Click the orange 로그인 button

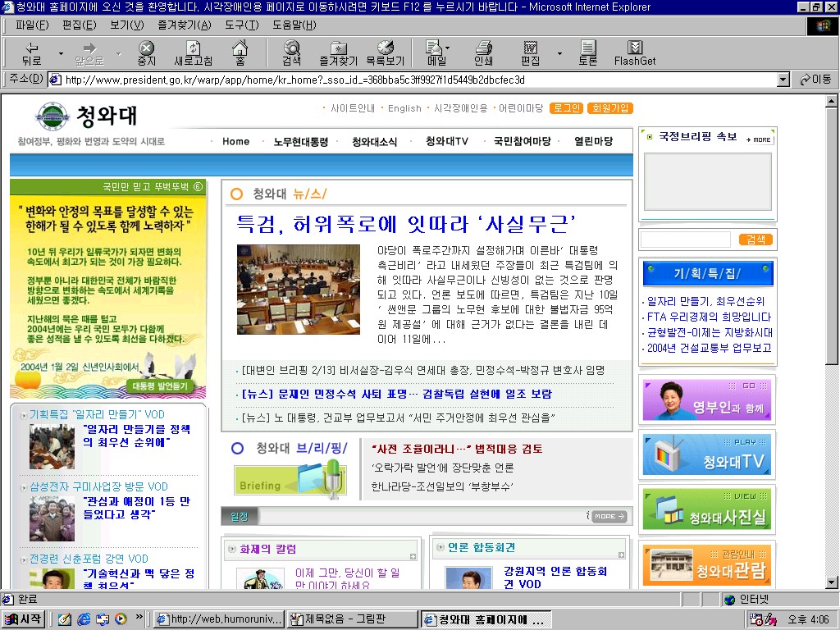click(566, 108)
